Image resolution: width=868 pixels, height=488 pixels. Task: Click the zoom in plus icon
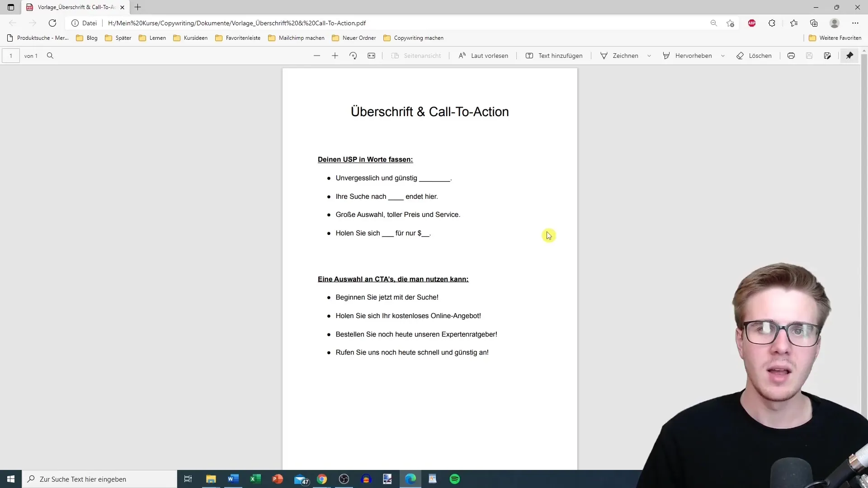pos(335,56)
